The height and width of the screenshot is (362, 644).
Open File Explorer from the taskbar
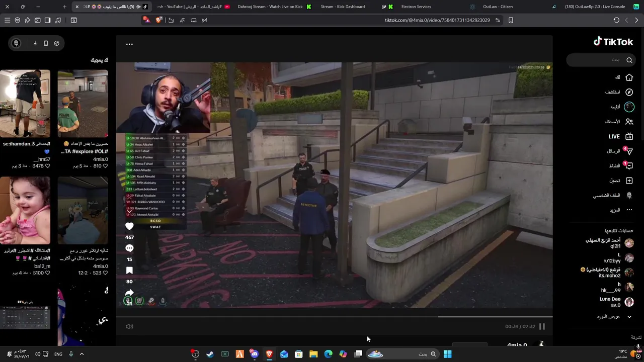click(313, 354)
